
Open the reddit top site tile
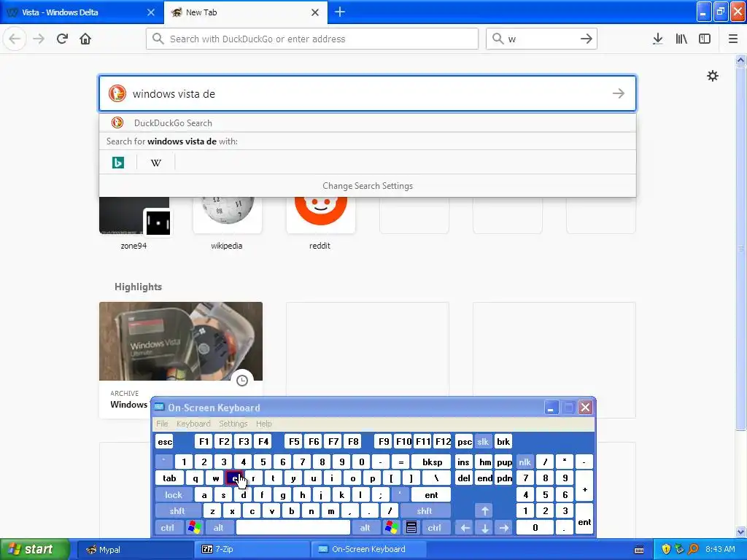click(x=320, y=222)
